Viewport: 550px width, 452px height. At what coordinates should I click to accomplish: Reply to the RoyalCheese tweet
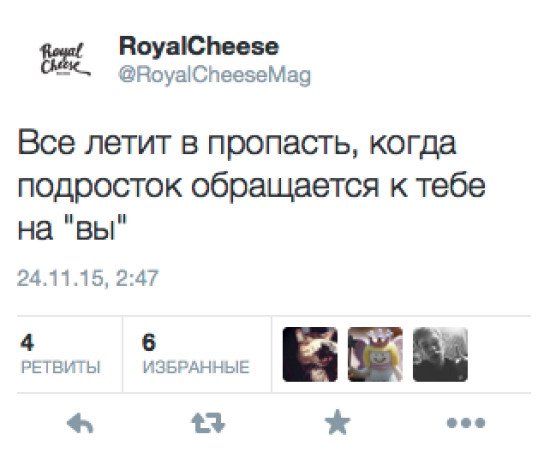click(x=80, y=423)
